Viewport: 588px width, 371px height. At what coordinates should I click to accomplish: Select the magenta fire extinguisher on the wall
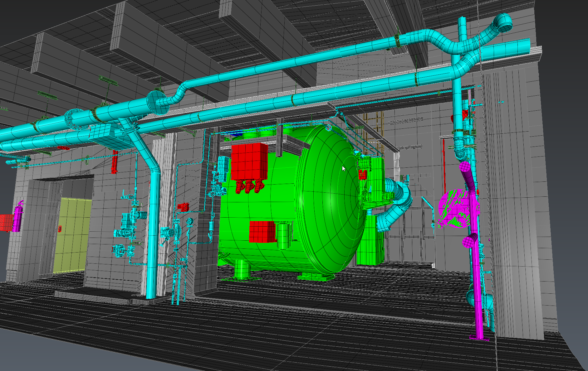point(17,217)
